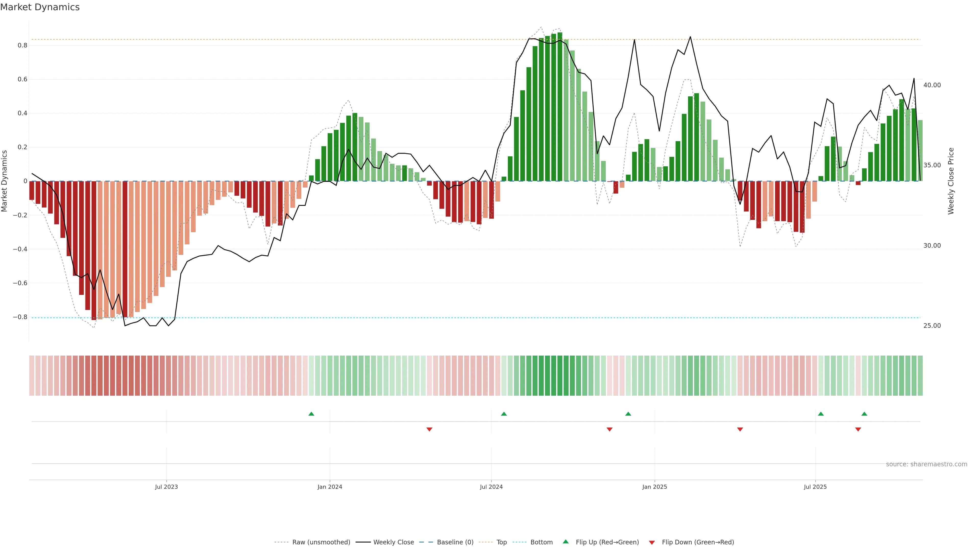Click the Jul 2024 x-axis label
Screen dimensions: 980x551
point(491,487)
